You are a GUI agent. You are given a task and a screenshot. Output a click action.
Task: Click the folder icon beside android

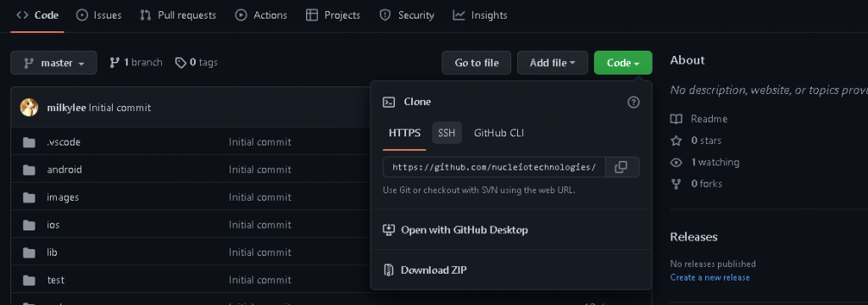[x=30, y=170]
